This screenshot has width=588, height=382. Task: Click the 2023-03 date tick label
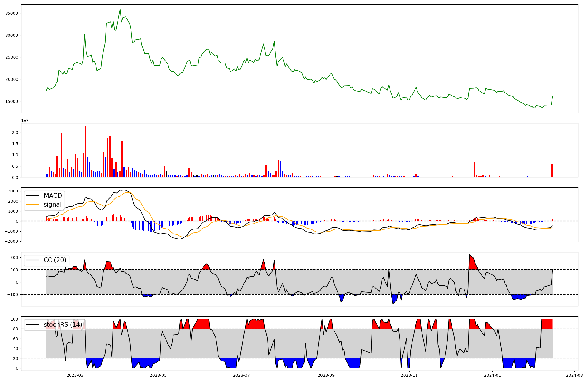pos(75,375)
